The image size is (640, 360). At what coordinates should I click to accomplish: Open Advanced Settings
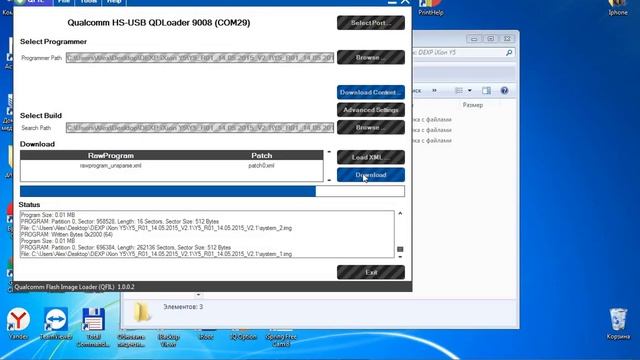(371, 110)
